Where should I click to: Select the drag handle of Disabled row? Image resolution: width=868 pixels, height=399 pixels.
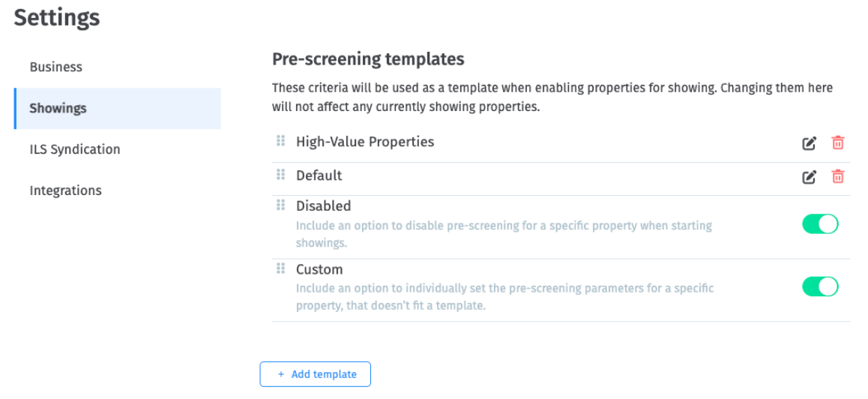(281, 205)
